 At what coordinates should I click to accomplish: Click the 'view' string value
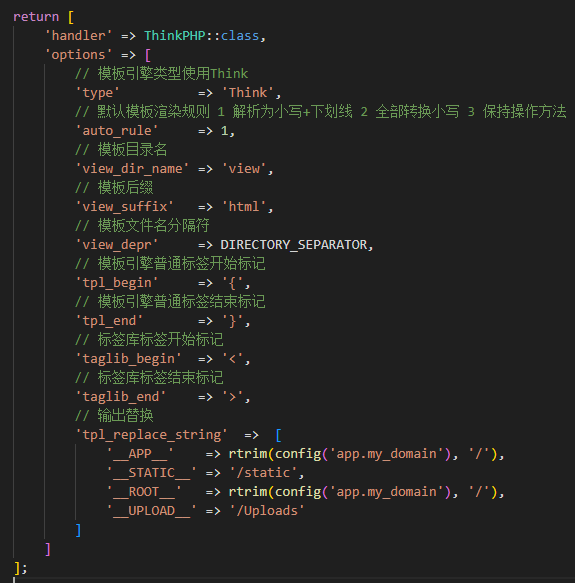tap(244, 169)
